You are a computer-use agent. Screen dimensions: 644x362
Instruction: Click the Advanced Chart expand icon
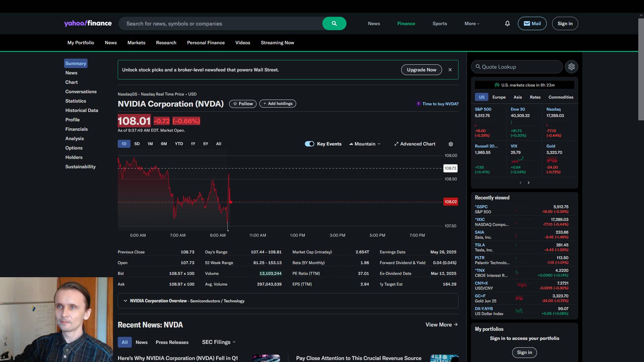click(x=396, y=144)
